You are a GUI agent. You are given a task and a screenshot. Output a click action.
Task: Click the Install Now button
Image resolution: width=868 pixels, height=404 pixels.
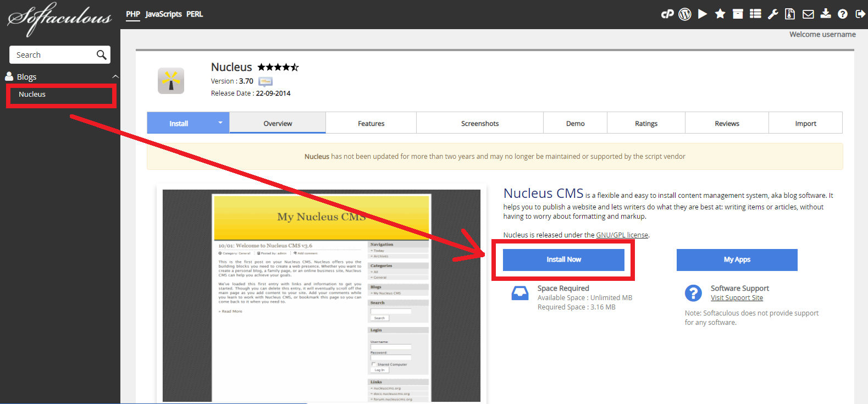563,259
